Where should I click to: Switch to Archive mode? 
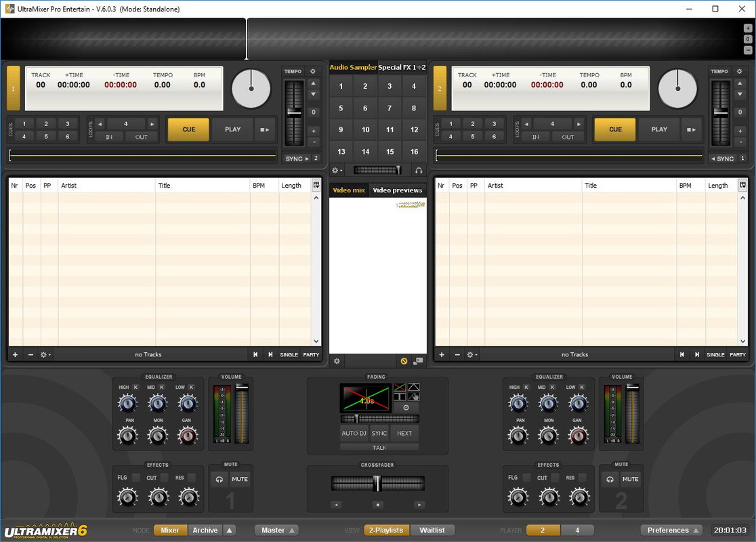205,530
